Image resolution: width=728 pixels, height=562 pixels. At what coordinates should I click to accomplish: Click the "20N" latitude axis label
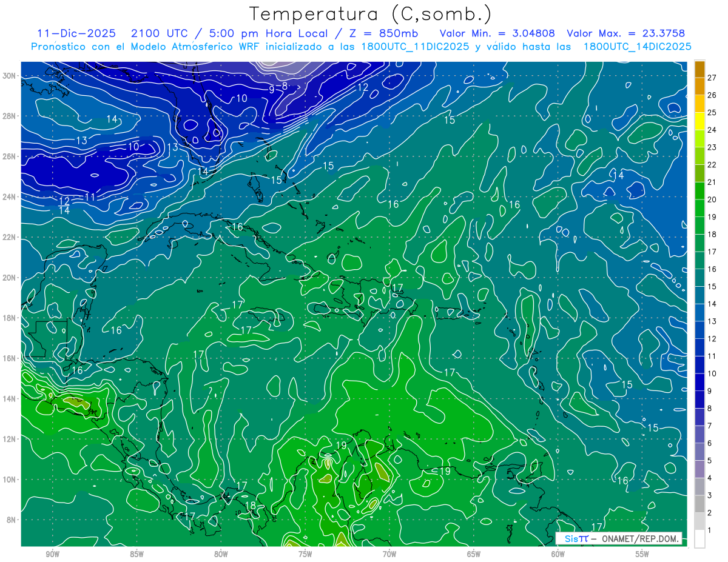pos(10,278)
